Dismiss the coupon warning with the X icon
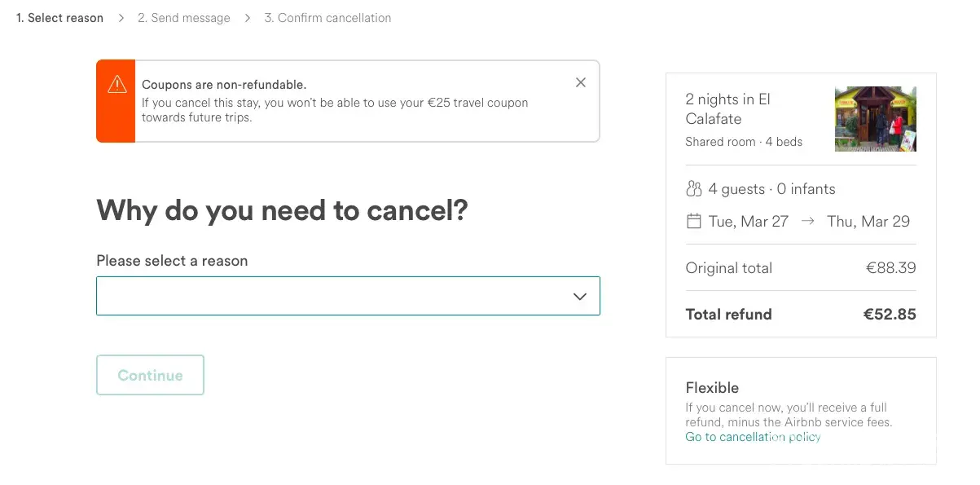This screenshot has width=980, height=485. click(x=580, y=82)
